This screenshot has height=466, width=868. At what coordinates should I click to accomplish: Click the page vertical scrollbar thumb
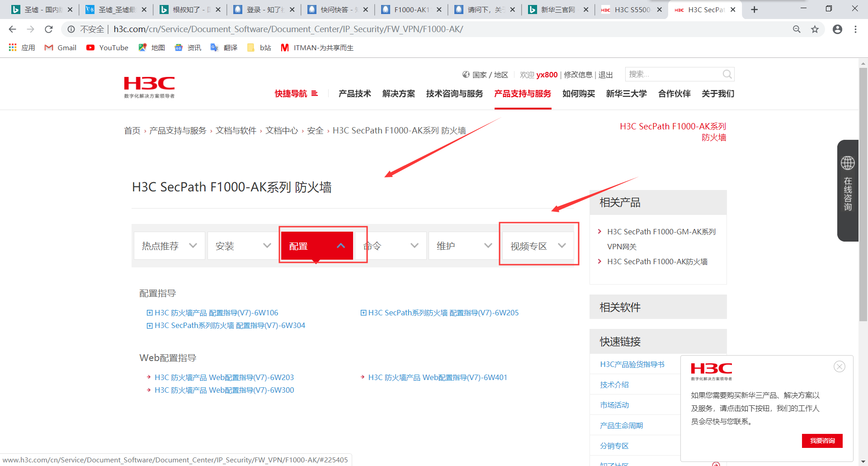point(863,195)
